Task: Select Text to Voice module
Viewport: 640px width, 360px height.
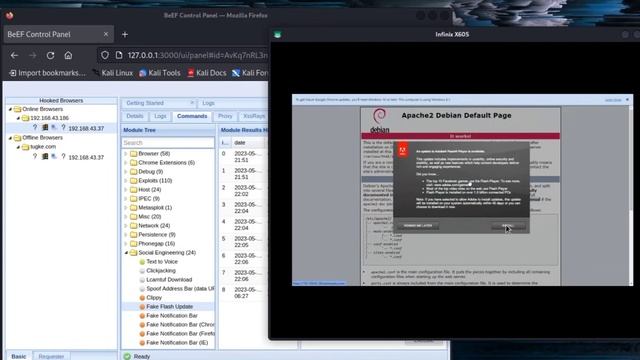Action: pyautogui.click(x=162, y=262)
